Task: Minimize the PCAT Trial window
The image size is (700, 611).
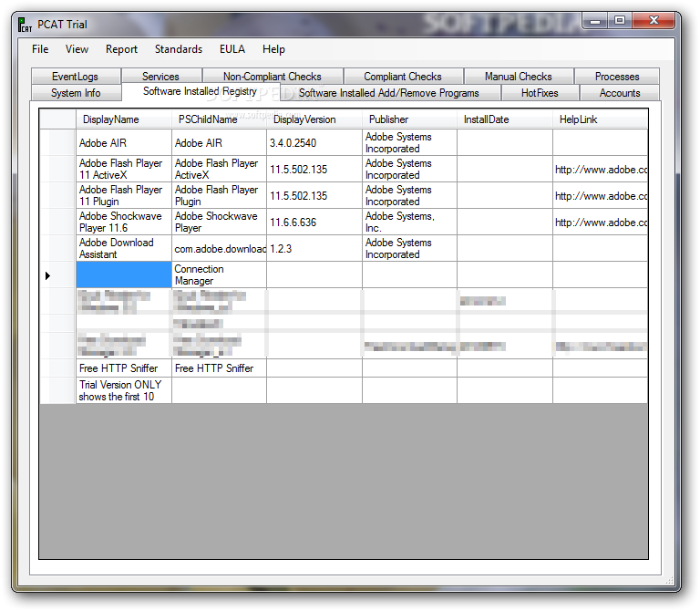Action: pyautogui.click(x=595, y=21)
